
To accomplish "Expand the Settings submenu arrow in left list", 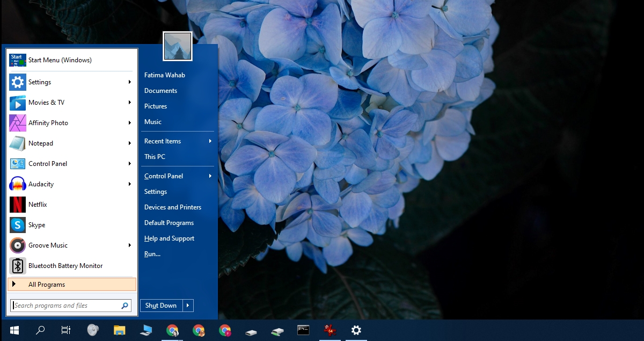I will tap(130, 82).
